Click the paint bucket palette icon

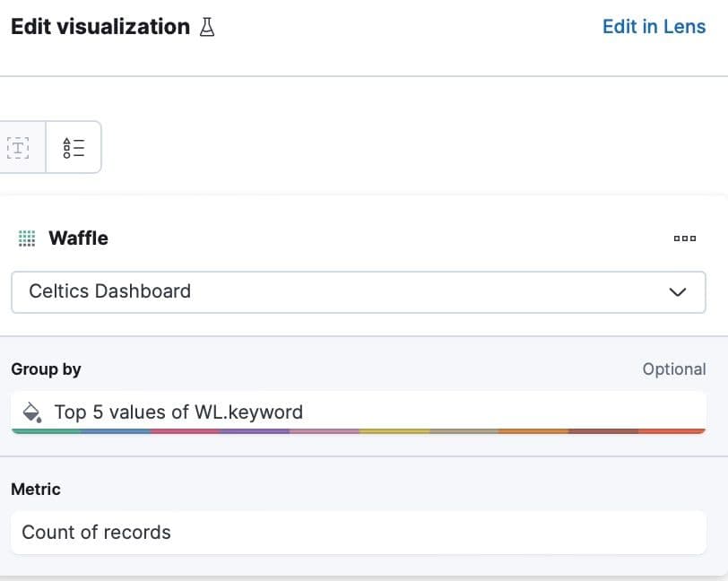(x=31, y=412)
